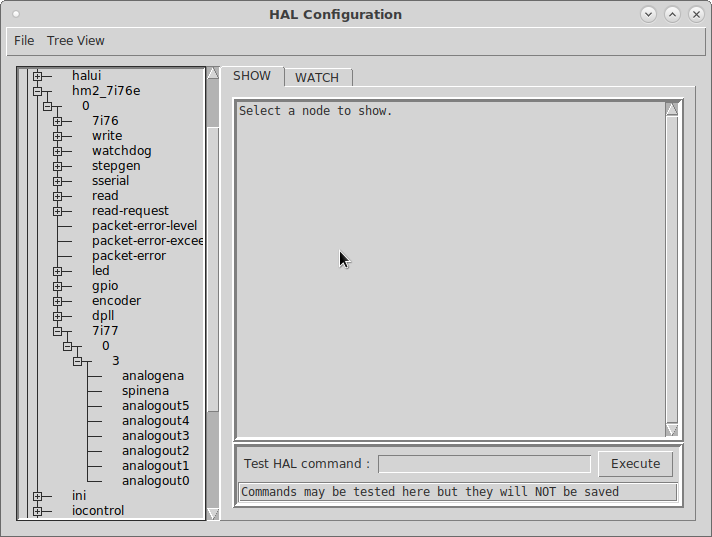Image resolution: width=712 pixels, height=537 pixels.
Task: Switch to the WATCH tab
Action: click(317, 78)
